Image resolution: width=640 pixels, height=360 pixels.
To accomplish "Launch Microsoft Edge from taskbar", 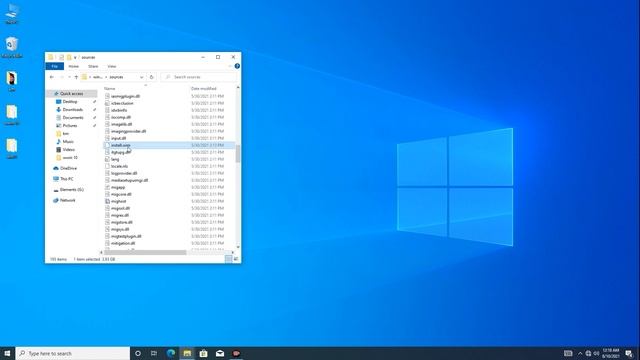I will coord(171,353).
